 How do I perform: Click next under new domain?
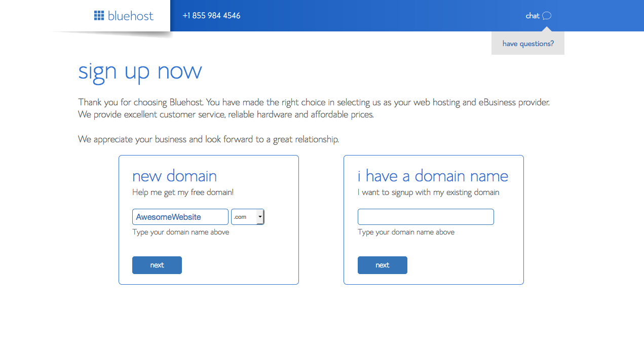tap(157, 265)
